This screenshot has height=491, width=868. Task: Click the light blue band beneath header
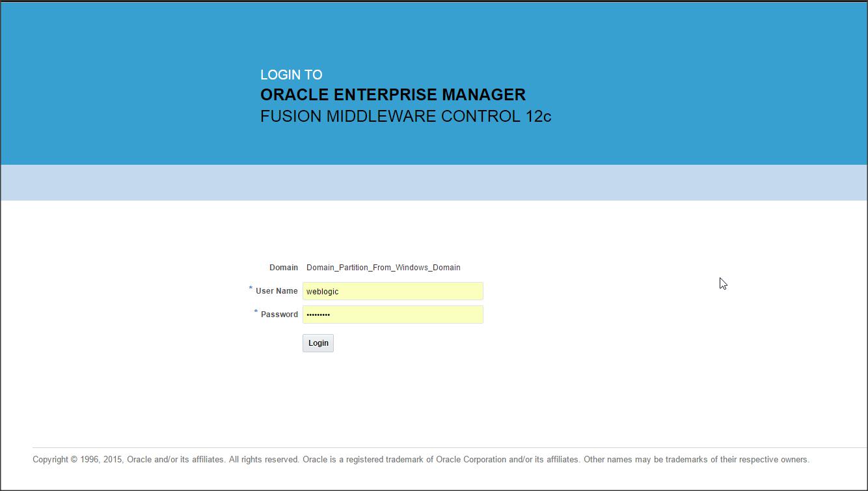[434, 182]
